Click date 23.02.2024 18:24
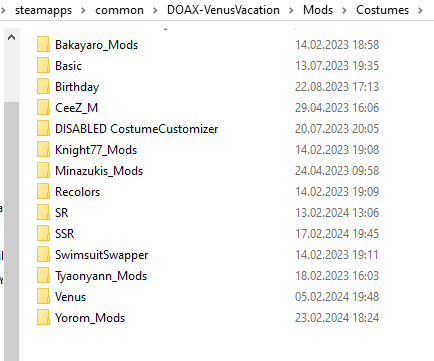Image resolution: width=434 pixels, height=361 pixels. click(x=337, y=318)
